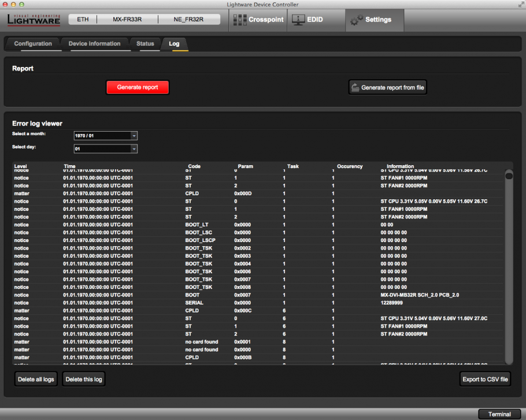Switch to the Status tab

coord(145,44)
